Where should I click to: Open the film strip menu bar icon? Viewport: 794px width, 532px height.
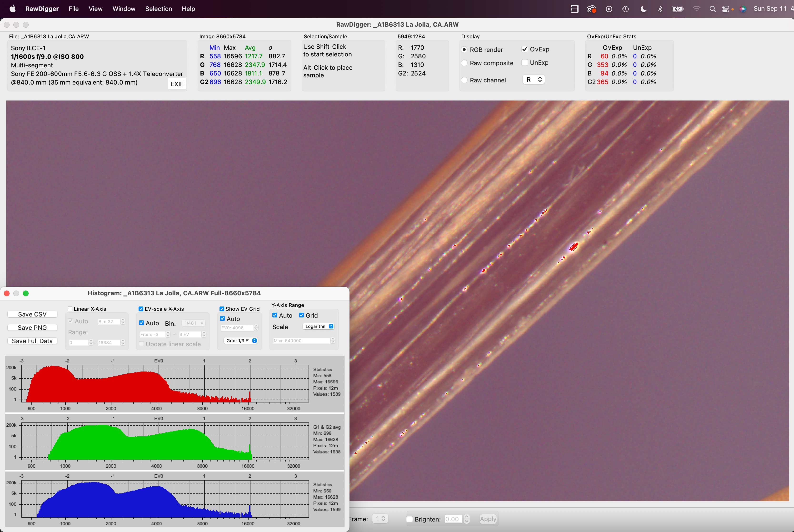[x=574, y=9]
